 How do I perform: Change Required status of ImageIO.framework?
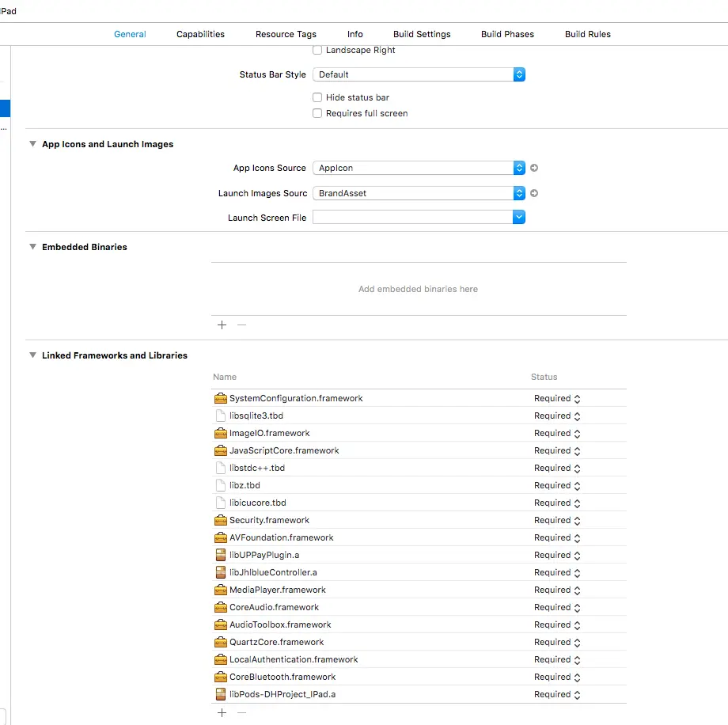click(557, 433)
